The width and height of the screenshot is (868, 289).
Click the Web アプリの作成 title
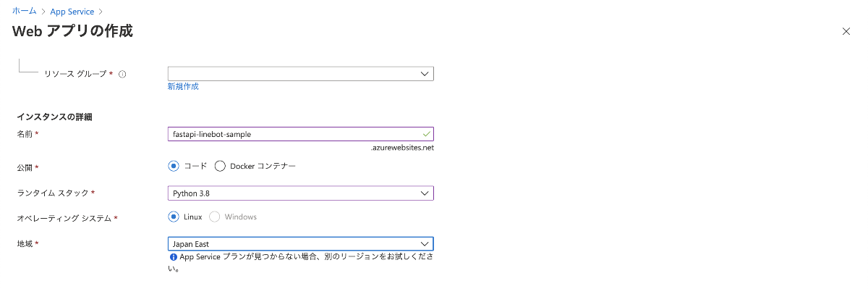pos(72,31)
